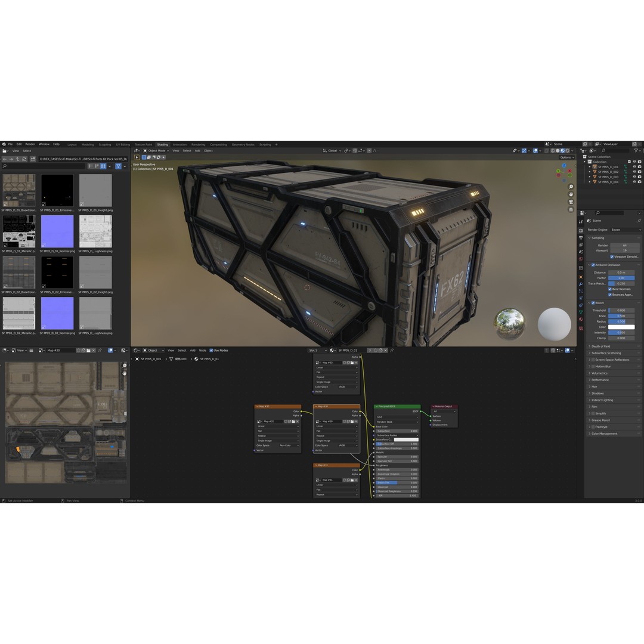
Task: Select SF PP05_D_02_Emissive thumbnail
Action: (57, 273)
